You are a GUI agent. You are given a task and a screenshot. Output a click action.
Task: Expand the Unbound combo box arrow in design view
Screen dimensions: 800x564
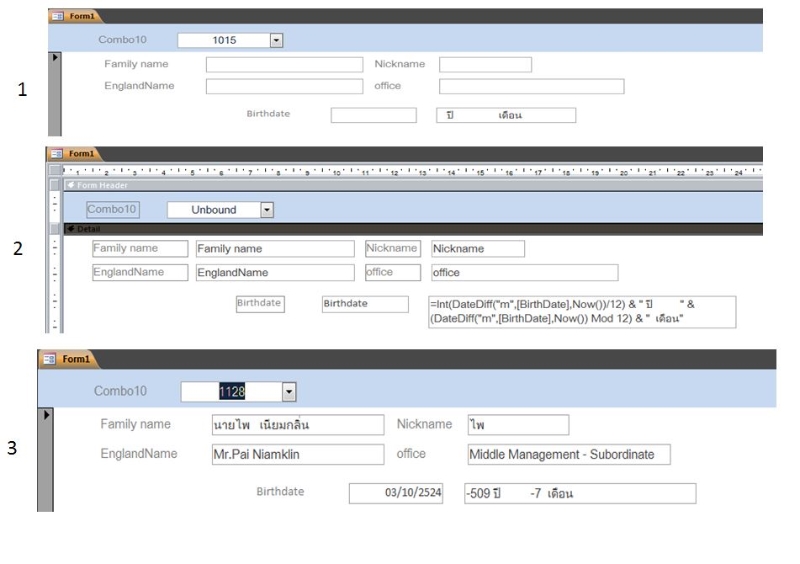click(266, 210)
